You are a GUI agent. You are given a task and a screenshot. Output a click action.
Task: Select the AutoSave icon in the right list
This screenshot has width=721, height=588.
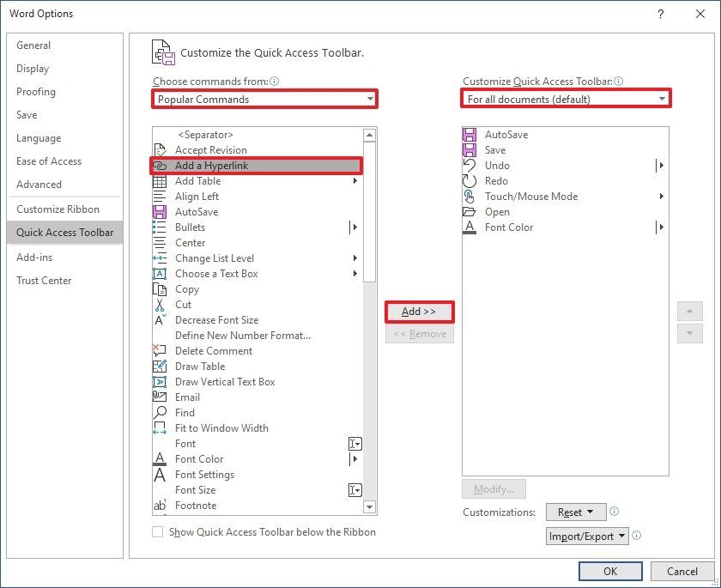click(x=470, y=135)
